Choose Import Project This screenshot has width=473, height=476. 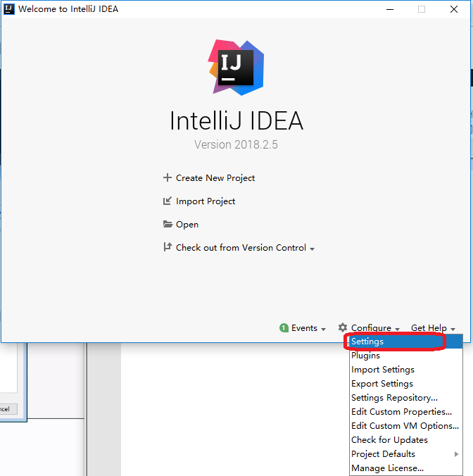point(206,201)
